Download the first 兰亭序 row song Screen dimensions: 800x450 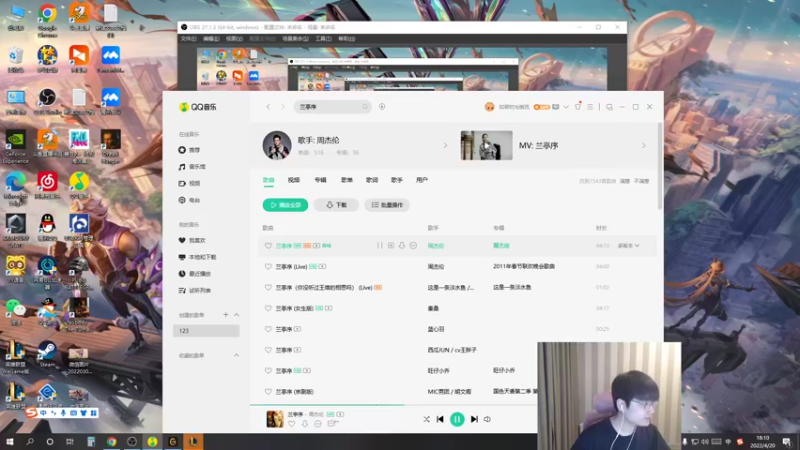(402, 245)
